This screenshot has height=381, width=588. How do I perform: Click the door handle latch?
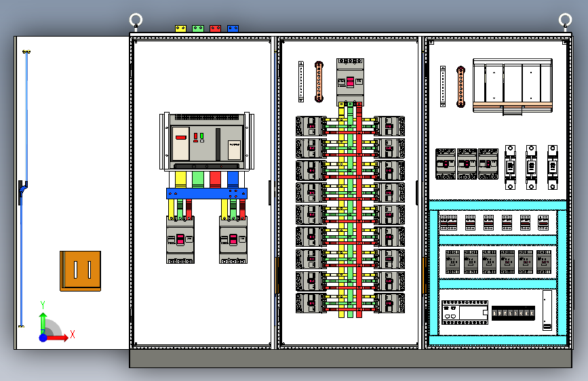[22, 191]
